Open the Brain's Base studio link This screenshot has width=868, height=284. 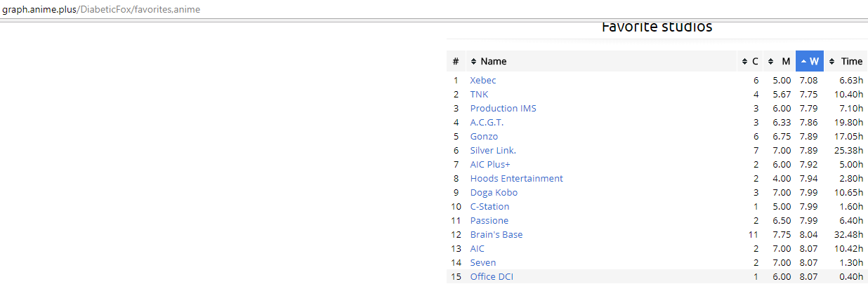(x=497, y=235)
